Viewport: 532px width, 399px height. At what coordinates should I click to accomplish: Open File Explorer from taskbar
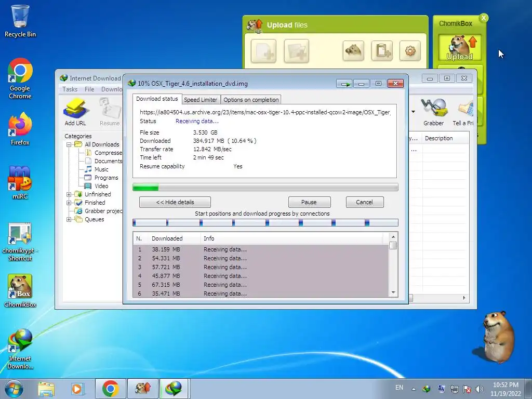click(46, 389)
